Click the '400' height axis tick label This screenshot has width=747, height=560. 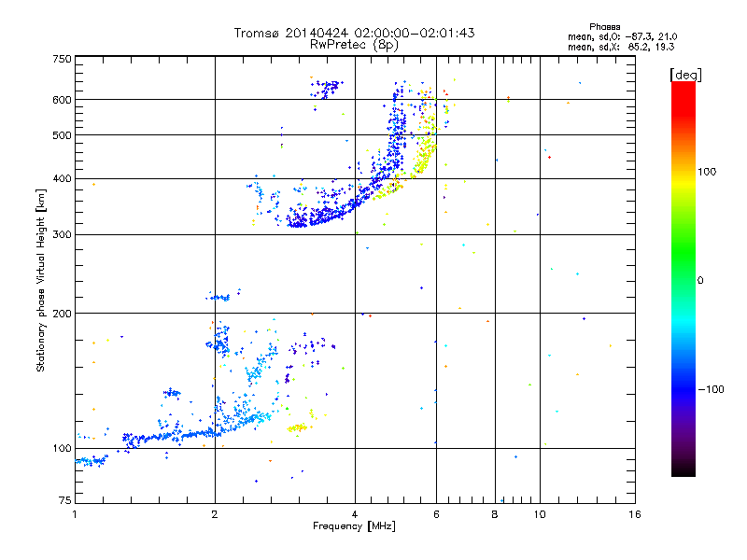pyautogui.click(x=62, y=179)
